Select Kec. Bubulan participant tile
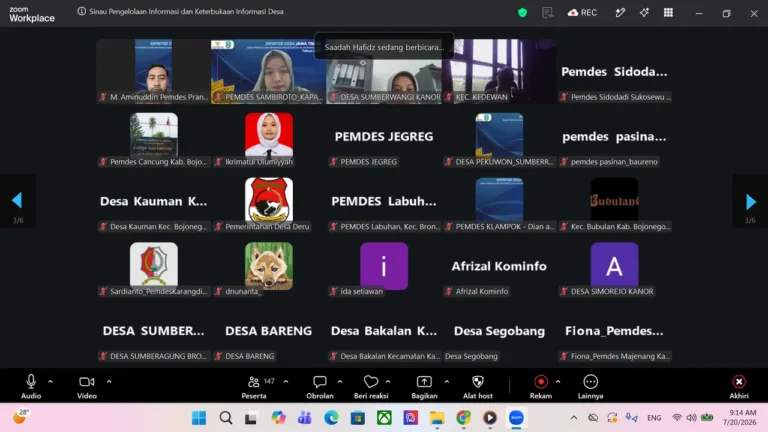This screenshot has width=768, height=432. [x=614, y=200]
